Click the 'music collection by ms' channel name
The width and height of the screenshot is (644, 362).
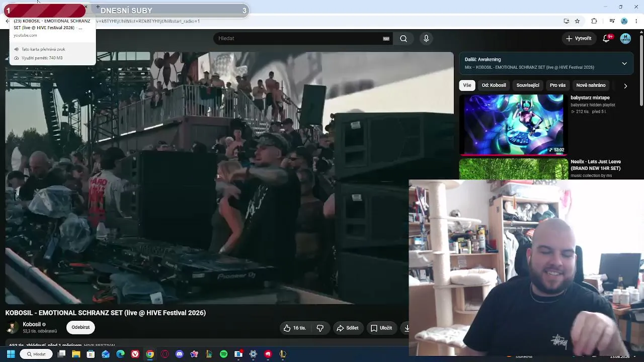(x=591, y=175)
